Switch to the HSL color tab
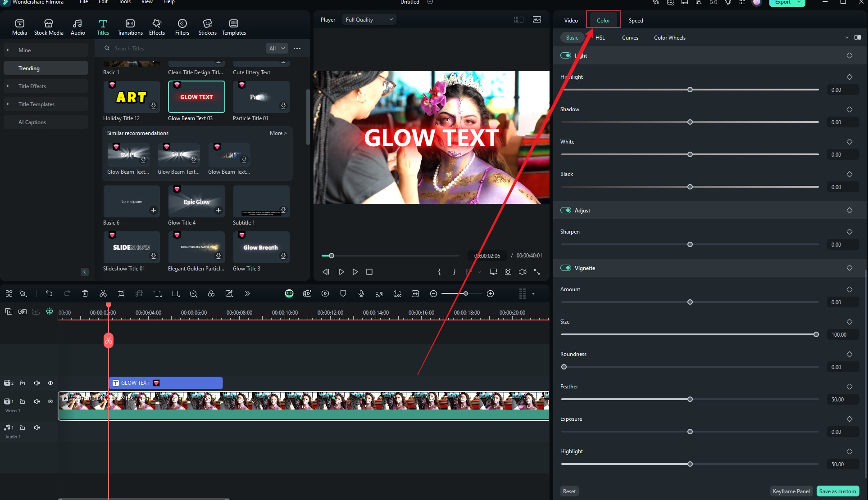The image size is (868, 500). tap(600, 37)
